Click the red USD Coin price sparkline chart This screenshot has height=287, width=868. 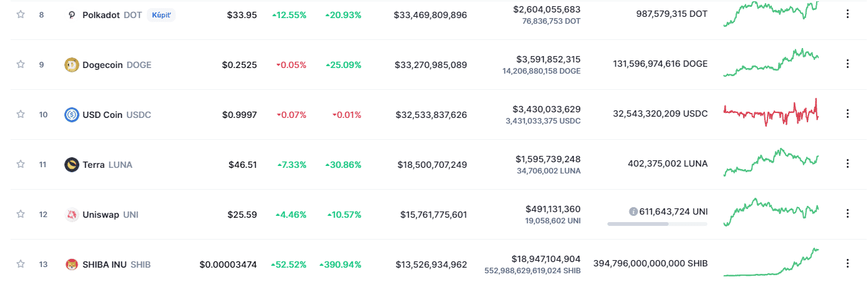[x=771, y=113]
